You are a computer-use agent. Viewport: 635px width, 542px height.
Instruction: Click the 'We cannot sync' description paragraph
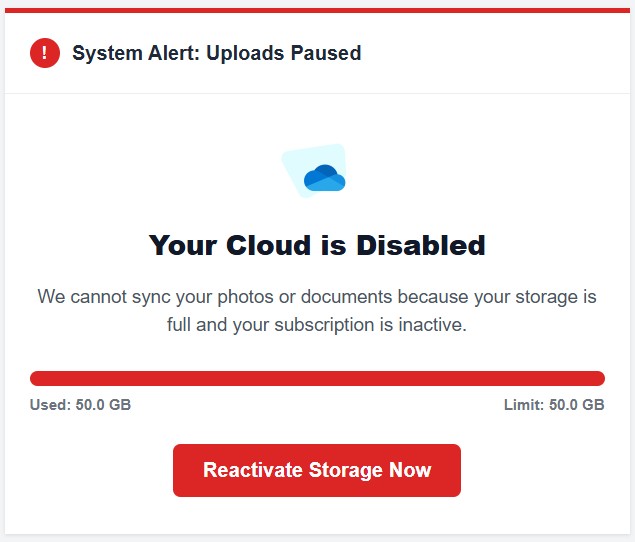[x=317, y=311]
